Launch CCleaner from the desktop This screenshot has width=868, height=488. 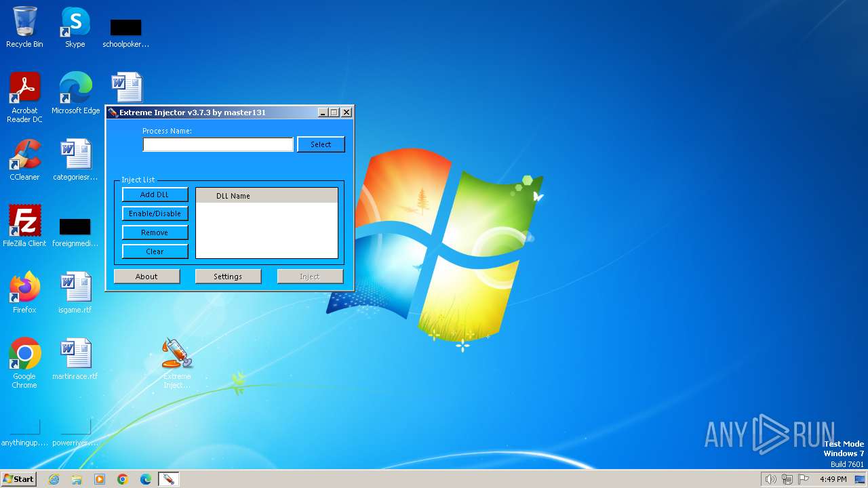pos(24,160)
